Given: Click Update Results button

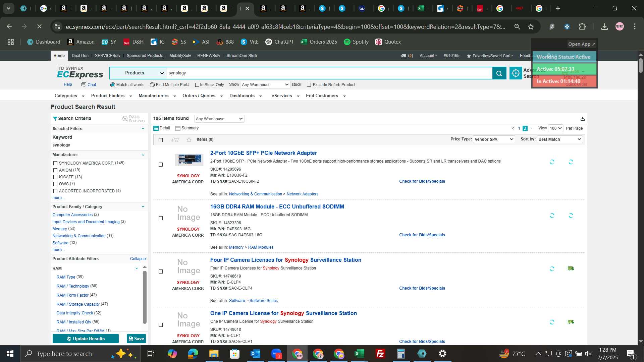Looking at the screenshot, I should [x=86, y=339].
